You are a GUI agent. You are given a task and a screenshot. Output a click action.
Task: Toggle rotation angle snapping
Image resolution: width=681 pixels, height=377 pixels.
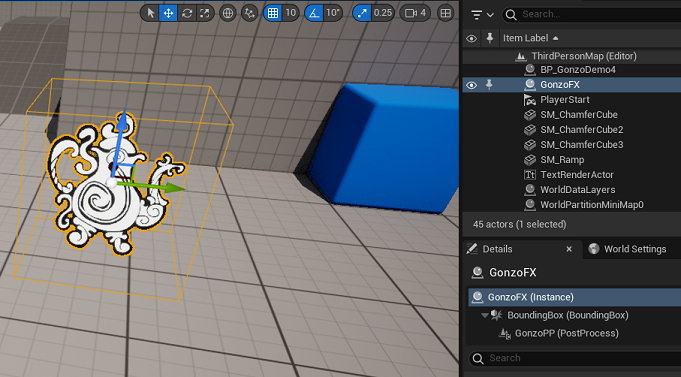pyautogui.click(x=314, y=13)
